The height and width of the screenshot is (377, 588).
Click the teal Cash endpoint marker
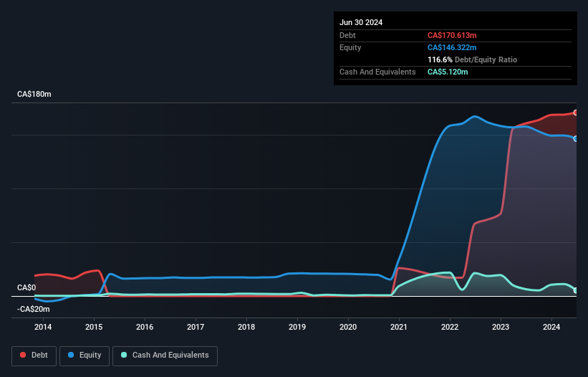(576, 290)
